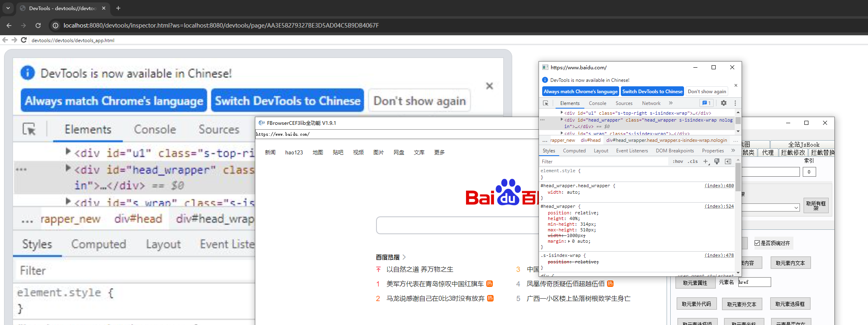868x325 pixels.
Task: Click the Styles Filter field in small DevTools
Action: pos(604,161)
